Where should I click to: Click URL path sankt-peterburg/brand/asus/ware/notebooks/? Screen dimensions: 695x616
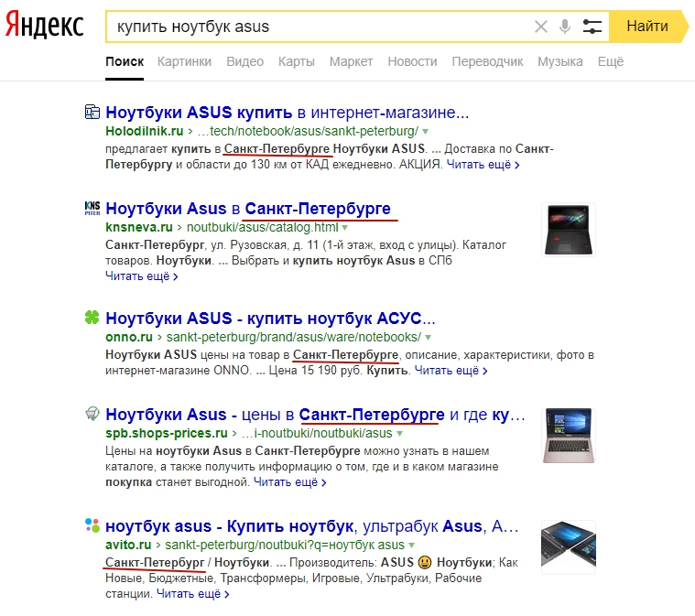(x=294, y=337)
